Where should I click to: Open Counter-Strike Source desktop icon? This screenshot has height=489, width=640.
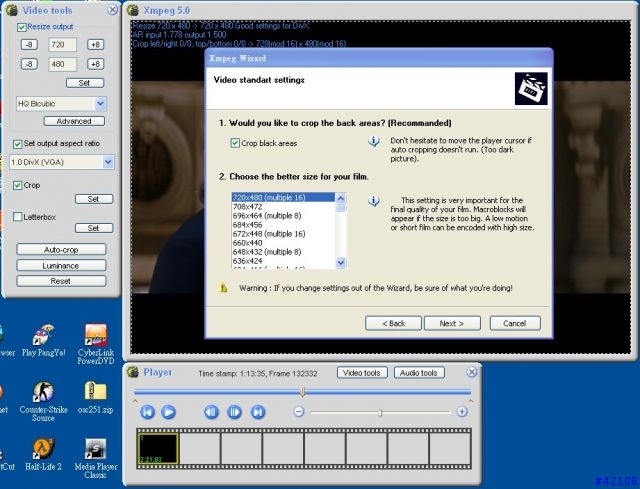(x=43, y=402)
